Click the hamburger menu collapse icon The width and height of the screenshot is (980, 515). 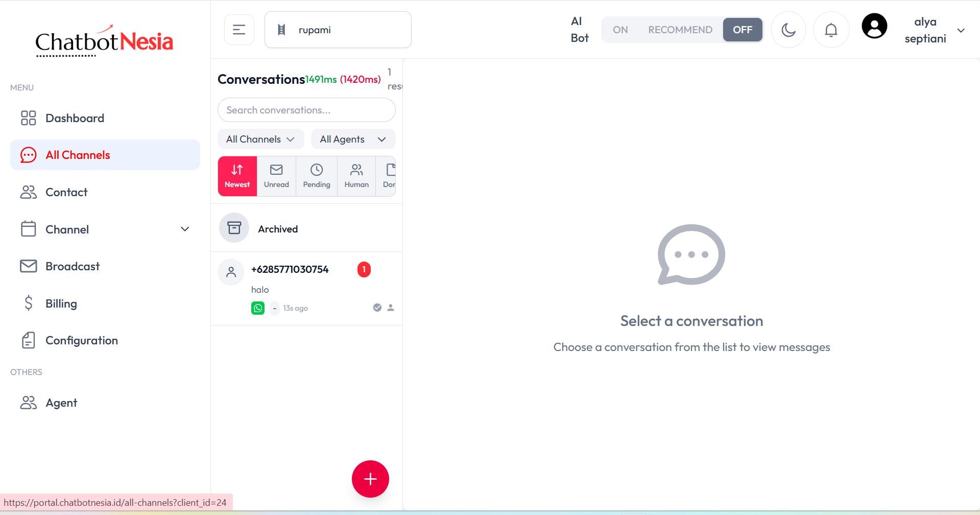[239, 30]
